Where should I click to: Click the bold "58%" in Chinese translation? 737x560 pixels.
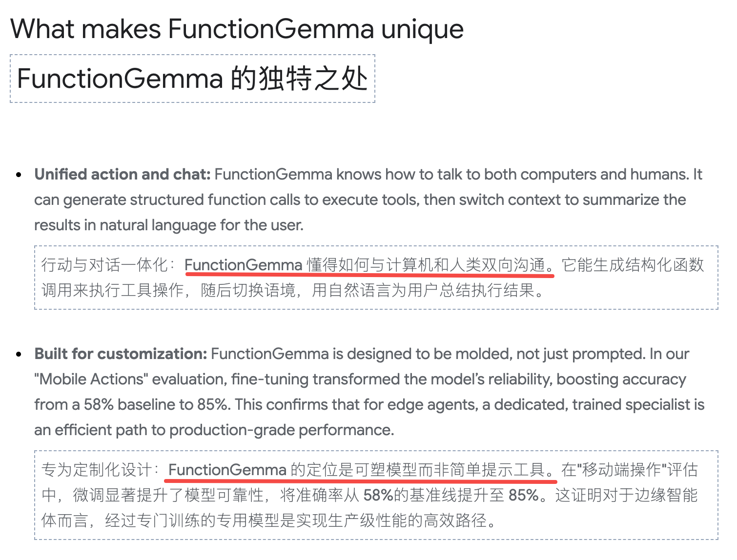[378, 496]
